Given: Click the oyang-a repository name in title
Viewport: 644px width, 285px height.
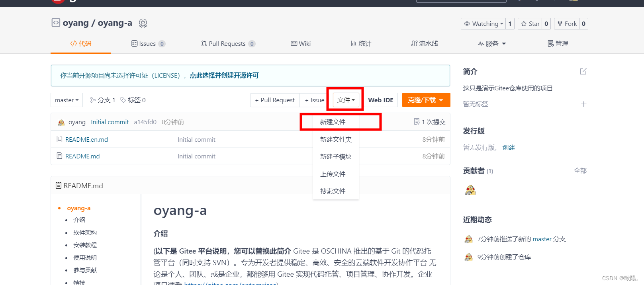Looking at the screenshot, I should point(115,23).
